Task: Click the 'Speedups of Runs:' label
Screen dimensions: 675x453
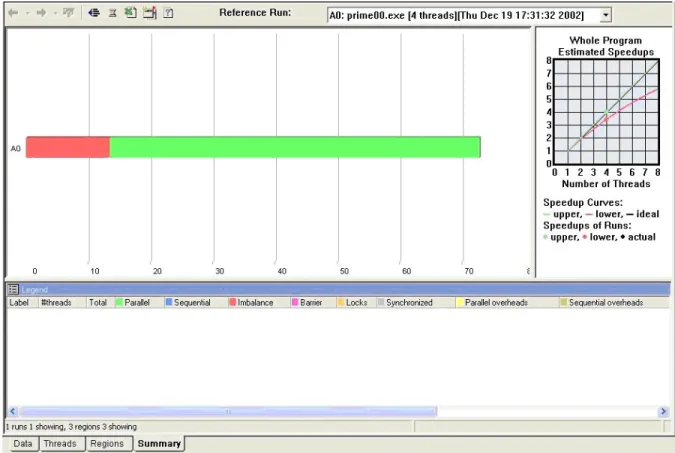Action: [587, 225]
